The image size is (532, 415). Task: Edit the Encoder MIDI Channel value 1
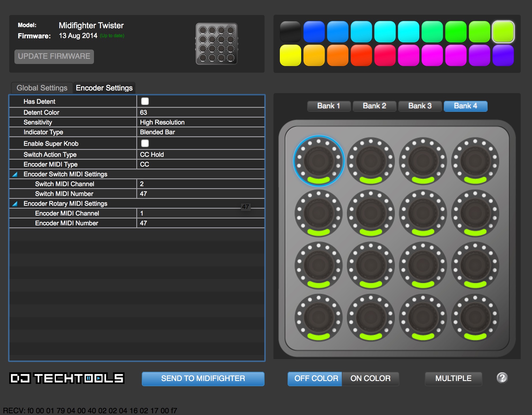[201, 213]
